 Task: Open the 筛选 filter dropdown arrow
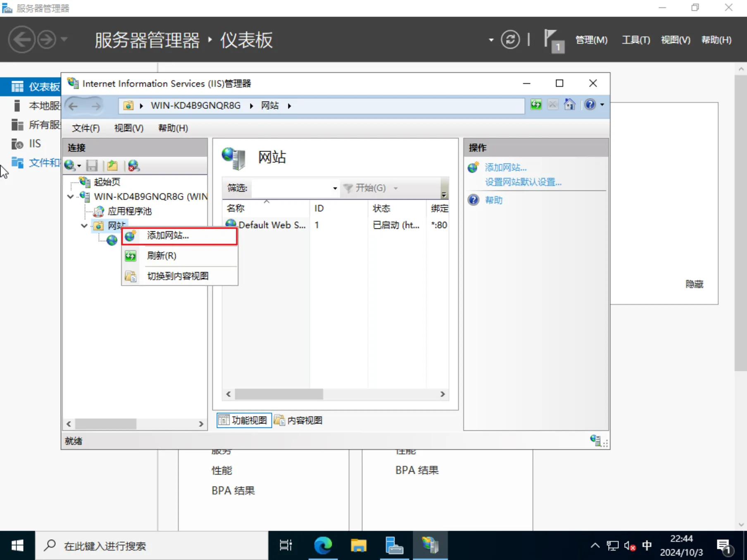335,188
